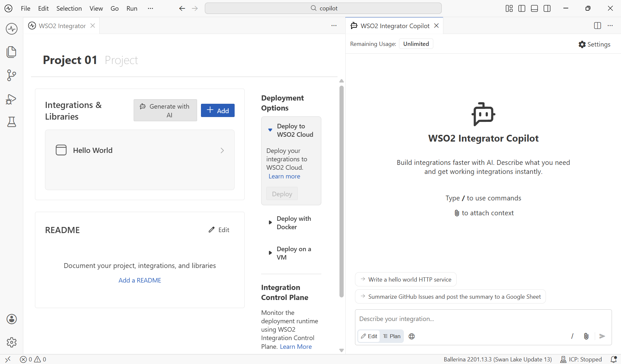Open Source Control view
Viewport: 621px width, 364px height.
coord(12,75)
